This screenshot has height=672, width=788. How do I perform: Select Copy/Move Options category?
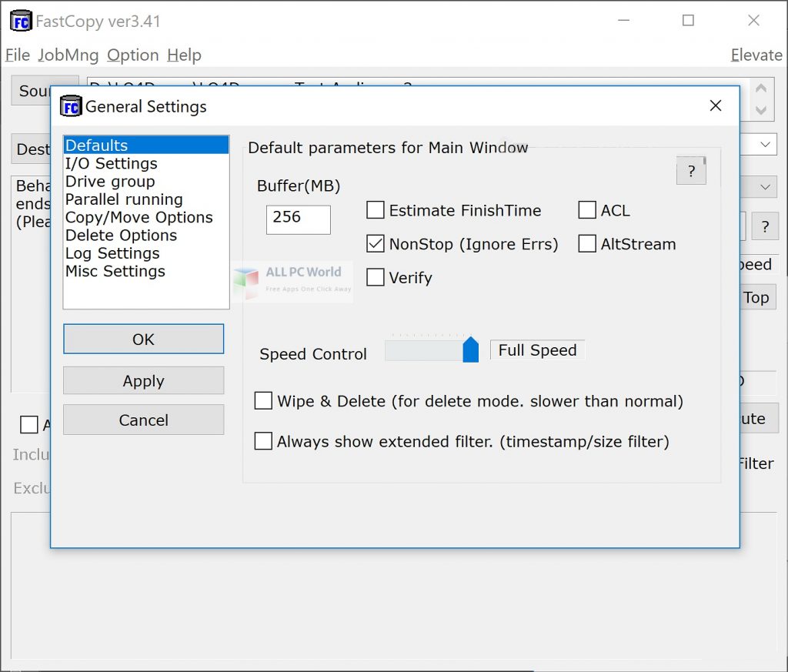point(145,217)
